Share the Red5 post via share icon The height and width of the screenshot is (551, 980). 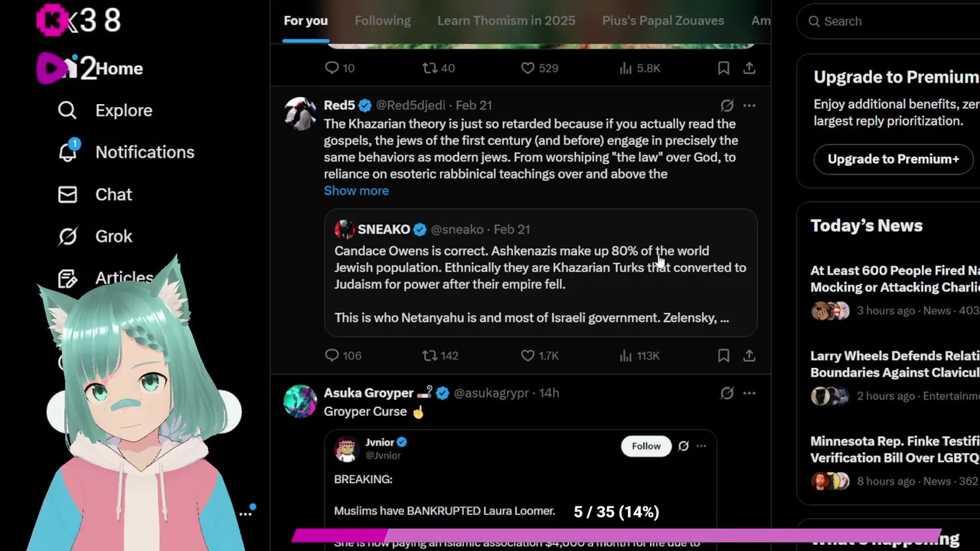point(750,355)
